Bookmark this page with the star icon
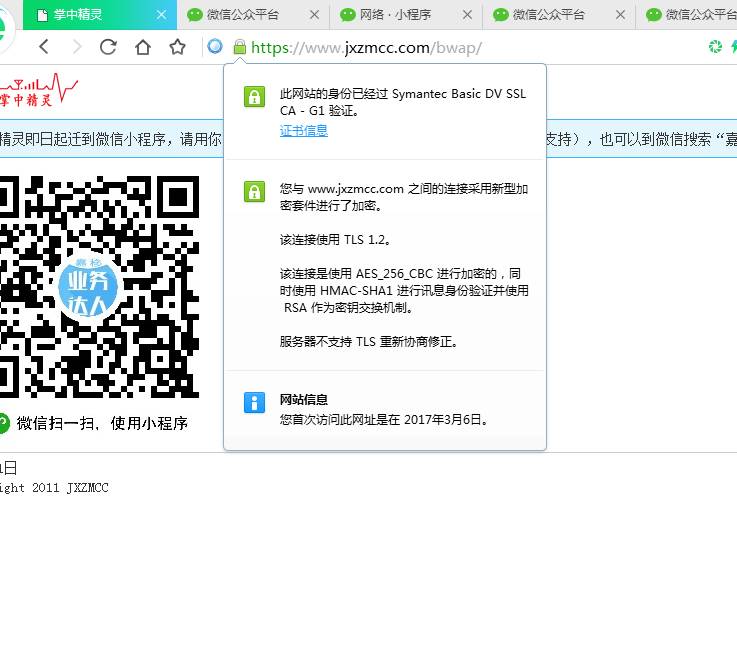The image size is (737, 647). tap(177, 47)
